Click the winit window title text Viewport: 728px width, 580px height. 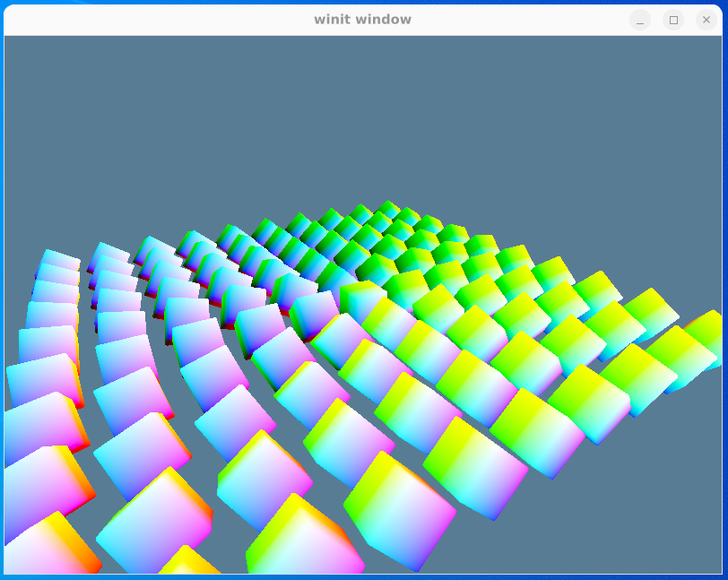click(362, 20)
